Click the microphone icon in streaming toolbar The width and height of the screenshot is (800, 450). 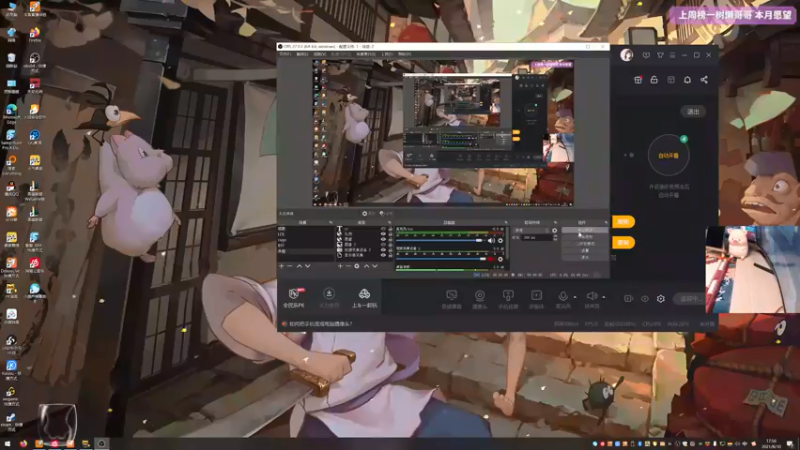(563, 295)
